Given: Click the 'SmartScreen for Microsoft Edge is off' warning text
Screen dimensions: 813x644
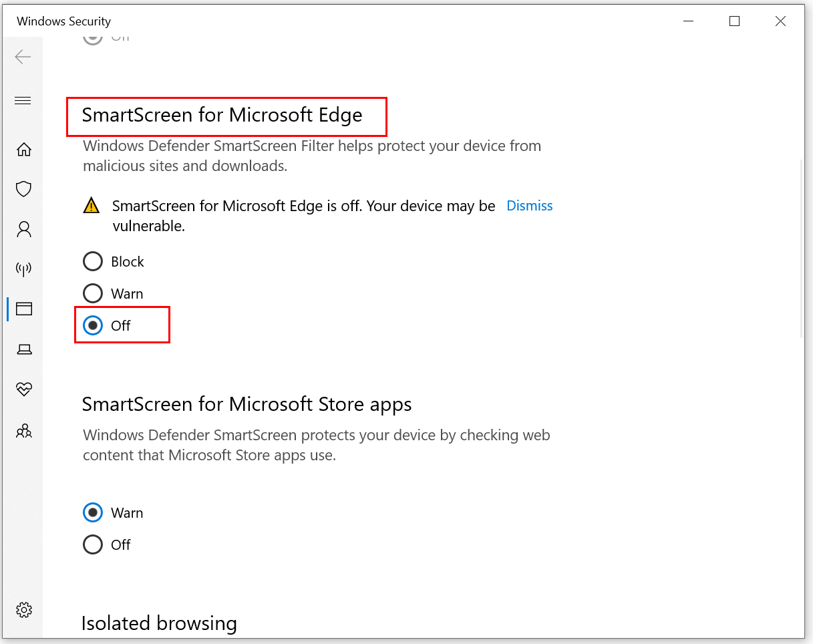Looking at the screenshot, I should click(x=304, y=216).
